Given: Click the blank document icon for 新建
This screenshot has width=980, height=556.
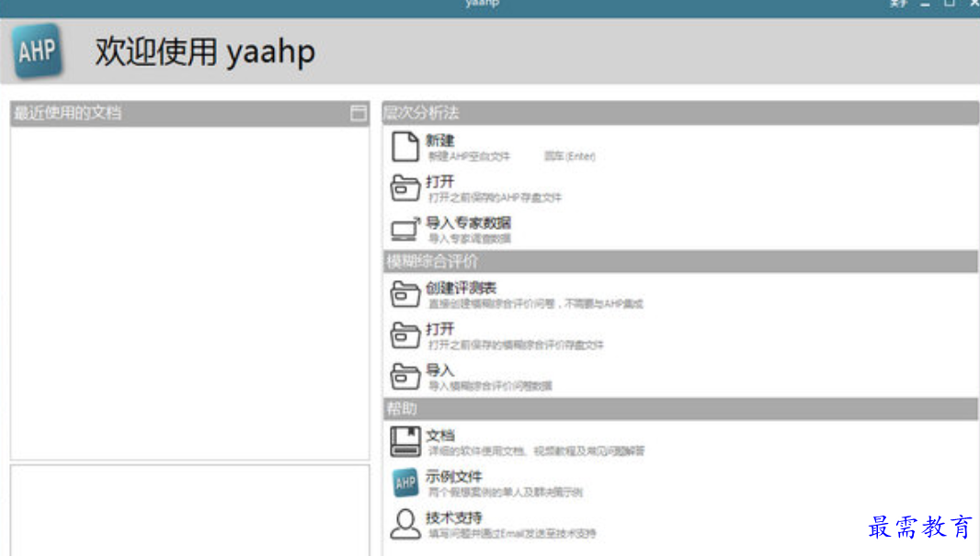Looking at the screenshot, I should pos(405,146).
